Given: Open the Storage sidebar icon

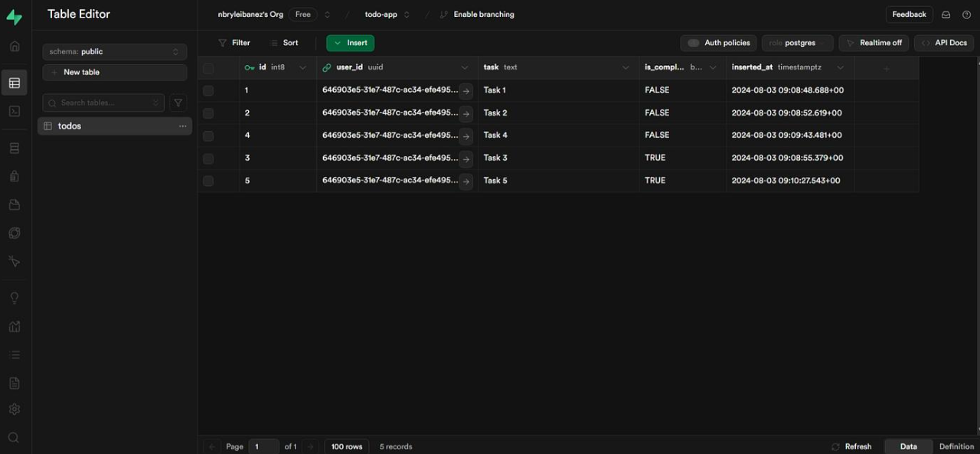Looking at the screenshot, I should [x=14, y=204].
